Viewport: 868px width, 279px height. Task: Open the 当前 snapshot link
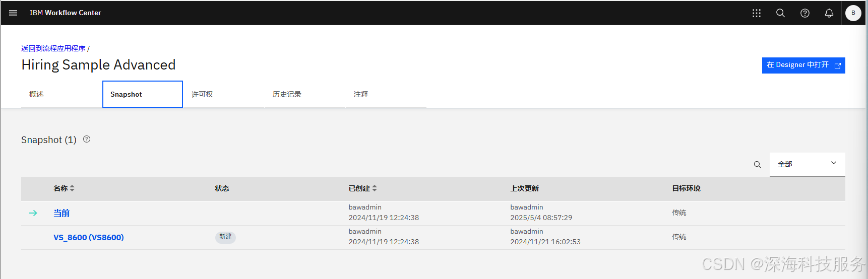coord(61,213)
